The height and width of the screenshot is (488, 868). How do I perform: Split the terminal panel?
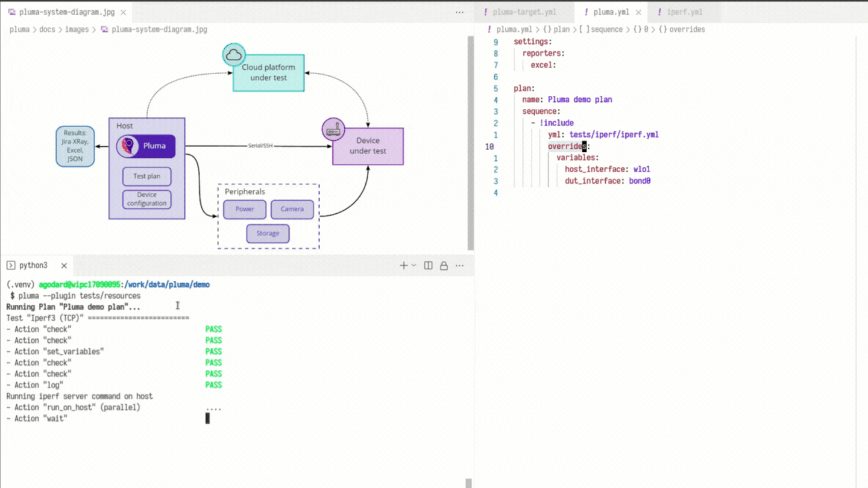click(x=428, y=266)
